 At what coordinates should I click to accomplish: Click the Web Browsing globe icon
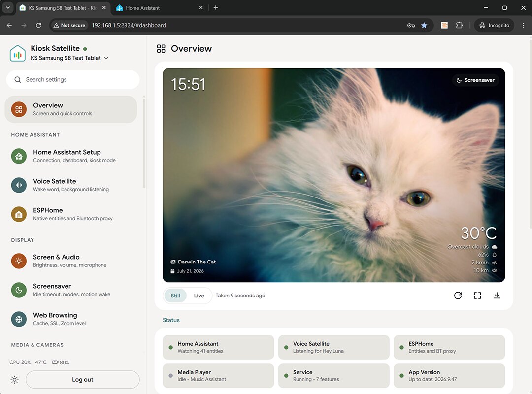pyautogui.click(x=19, y=319)
